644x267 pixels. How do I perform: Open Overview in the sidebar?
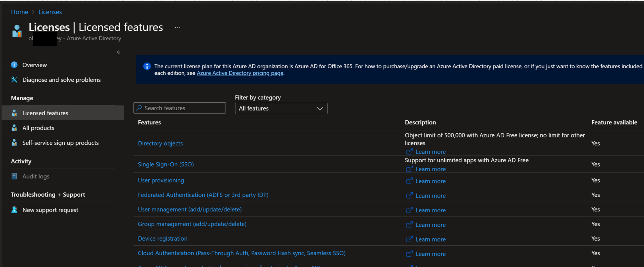click(x=35, y=65)
